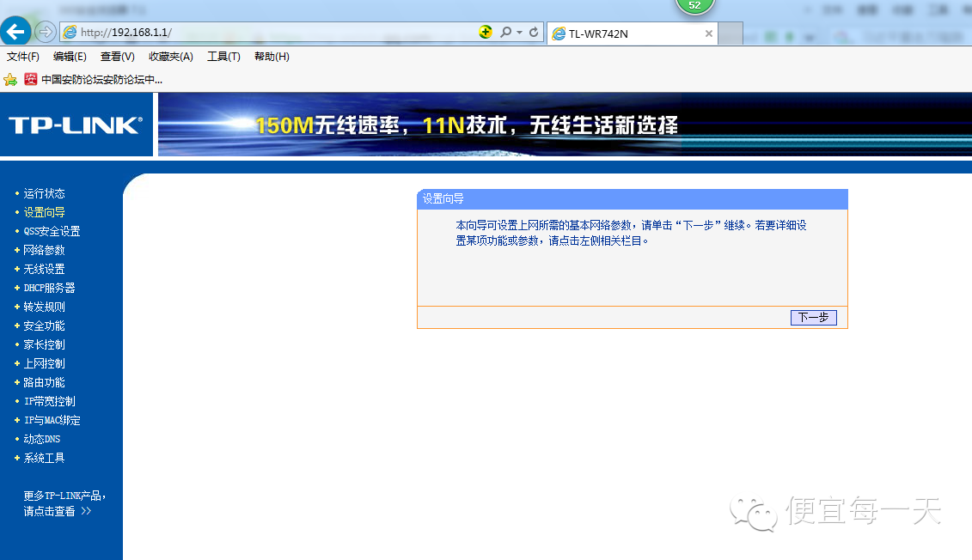Click the 设置向导 panel title text
The height and width of the screenshot is (560, 972).
click(x=443, y=199)
